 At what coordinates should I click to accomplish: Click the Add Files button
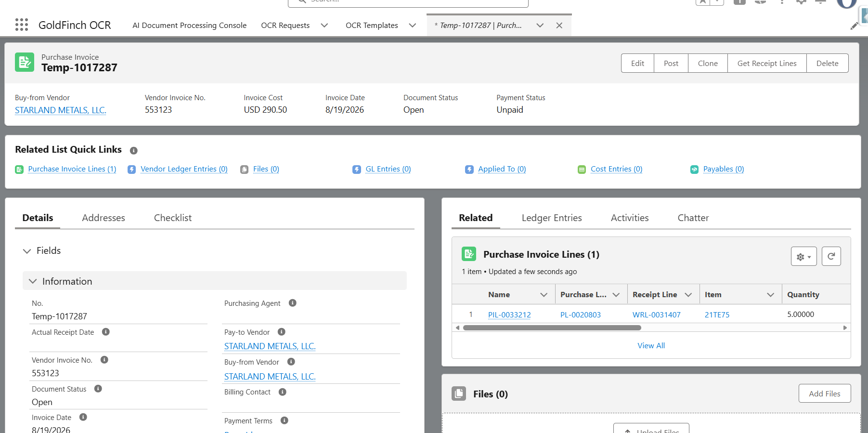[x=825, y=394]
